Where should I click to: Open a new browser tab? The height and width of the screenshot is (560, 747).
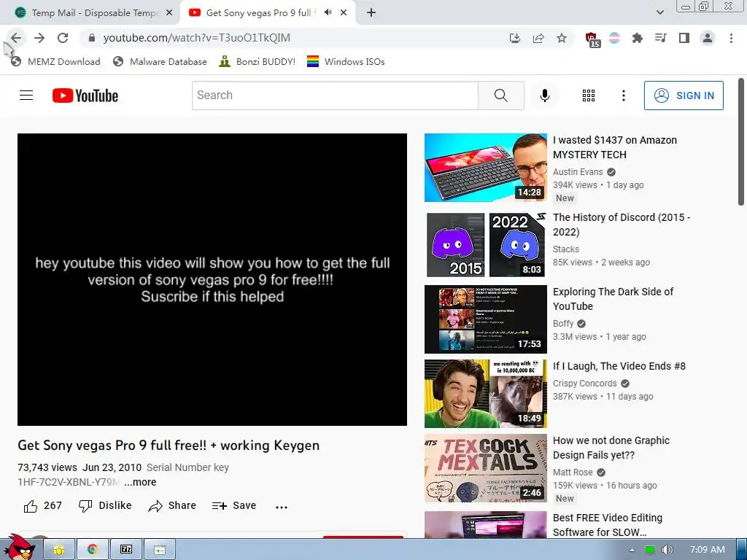(x=371, y=12)
